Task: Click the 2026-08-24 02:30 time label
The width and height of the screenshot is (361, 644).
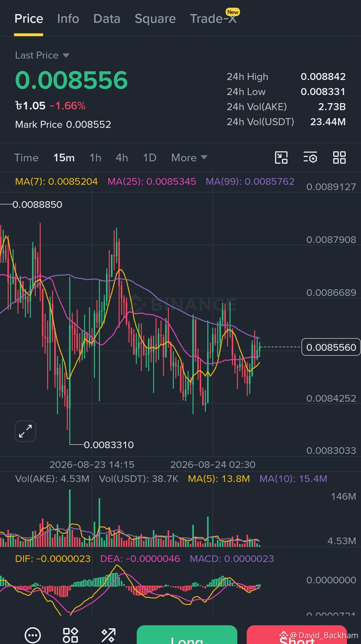Action: [213, 465]
